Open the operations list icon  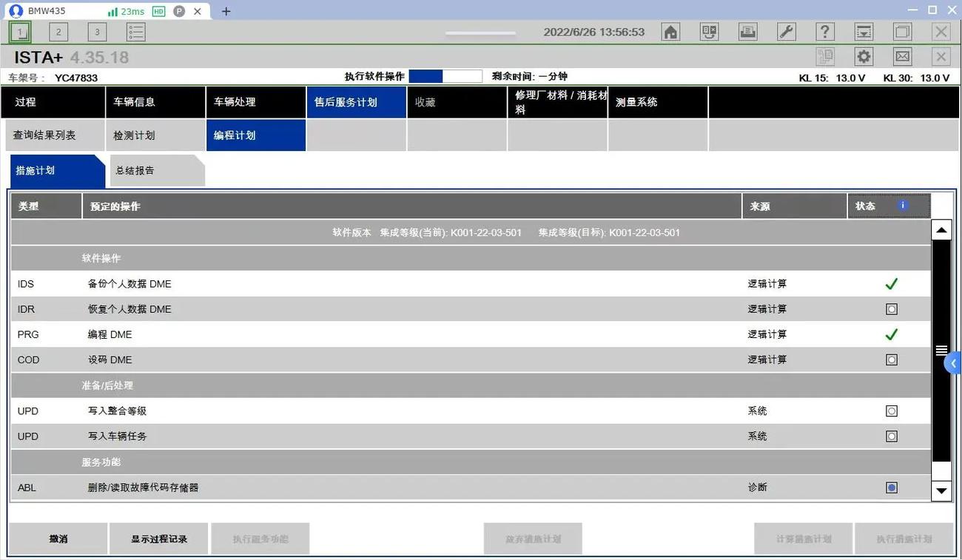coord(136,32)
